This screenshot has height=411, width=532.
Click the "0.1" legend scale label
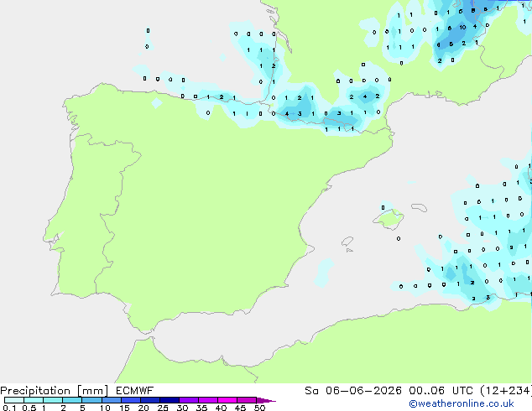pos(9,408)
